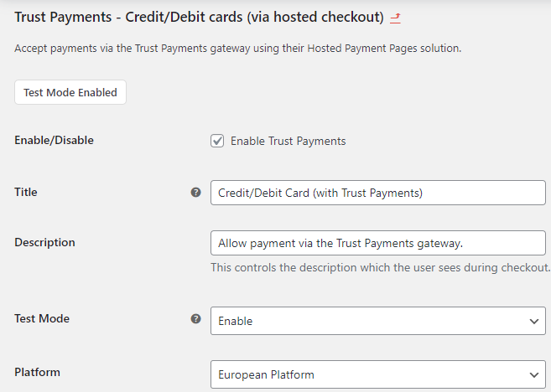Toggle the Enable Trust Payments checkbox
Screen dimensions: 551x392
[217, 141]
